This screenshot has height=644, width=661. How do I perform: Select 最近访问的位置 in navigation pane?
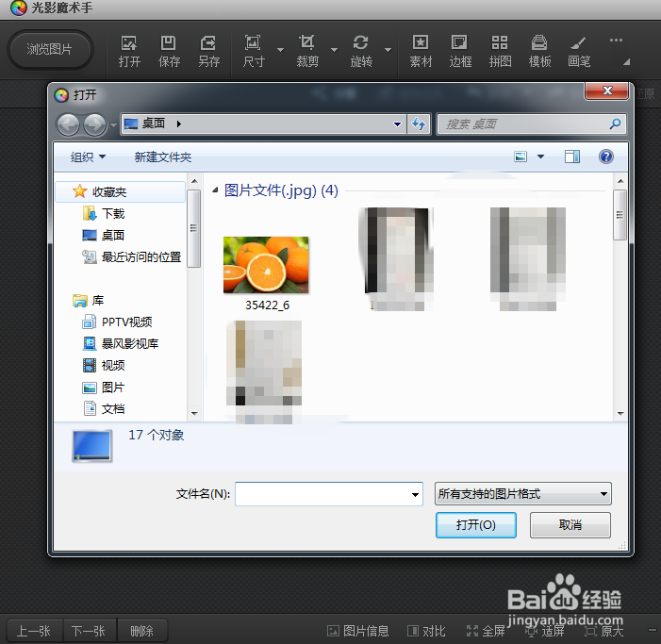pyautogui.click(x=131, y=256)
